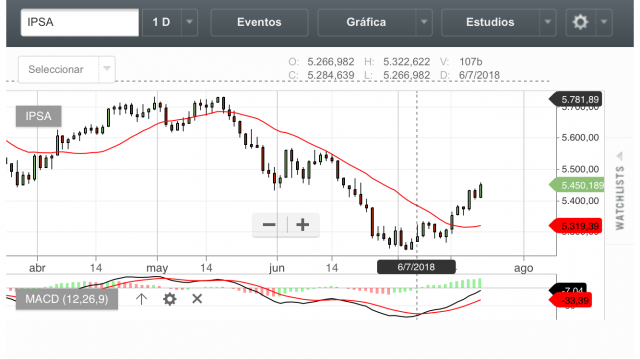The height and width of the screenshot is (360, 640).
Task: Click the 5.500,00 price axis label
Action: [x=580, y=169]
